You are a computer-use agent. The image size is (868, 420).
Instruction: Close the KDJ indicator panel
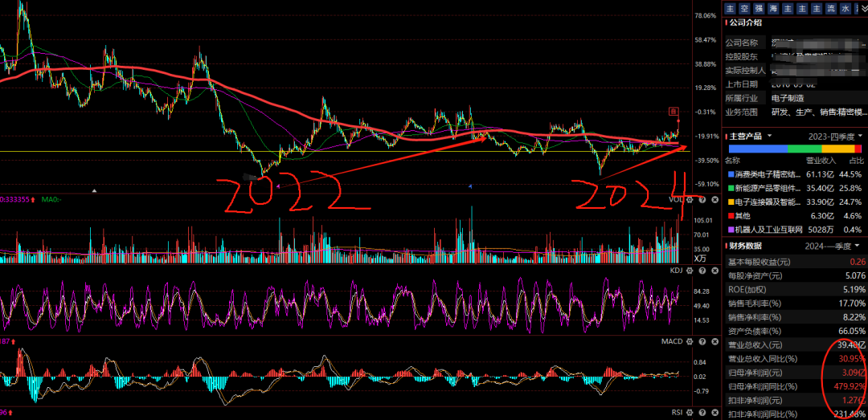coord(714,271)
